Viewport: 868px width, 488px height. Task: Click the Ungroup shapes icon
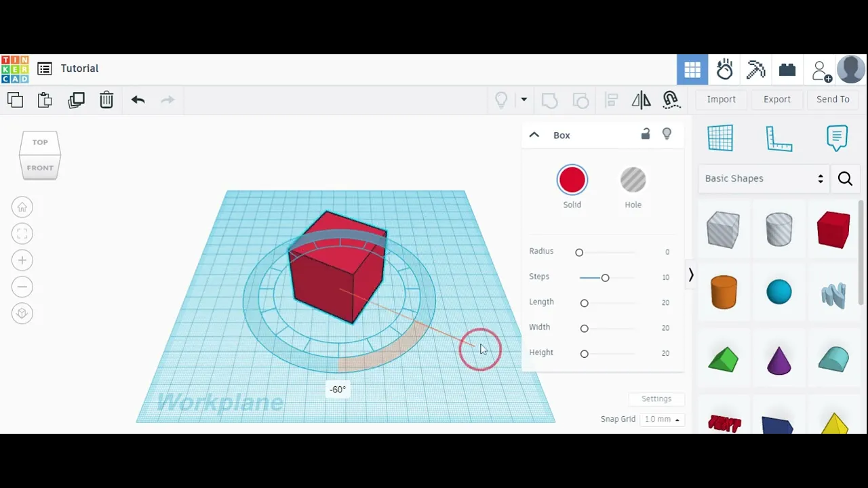(x=580, y=100)
